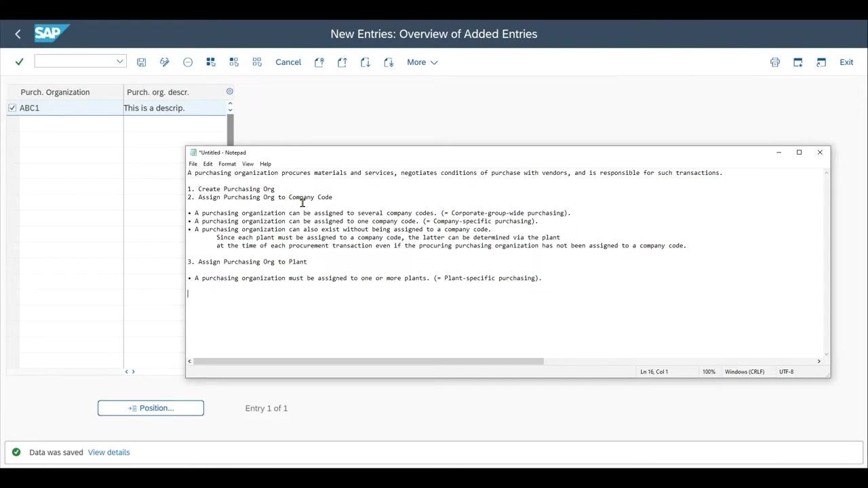The height and width of the screenshot is (488, 868).
Task: Click Notepad horizontal scrollbar thumb
Action: click(x=368, y=361)
